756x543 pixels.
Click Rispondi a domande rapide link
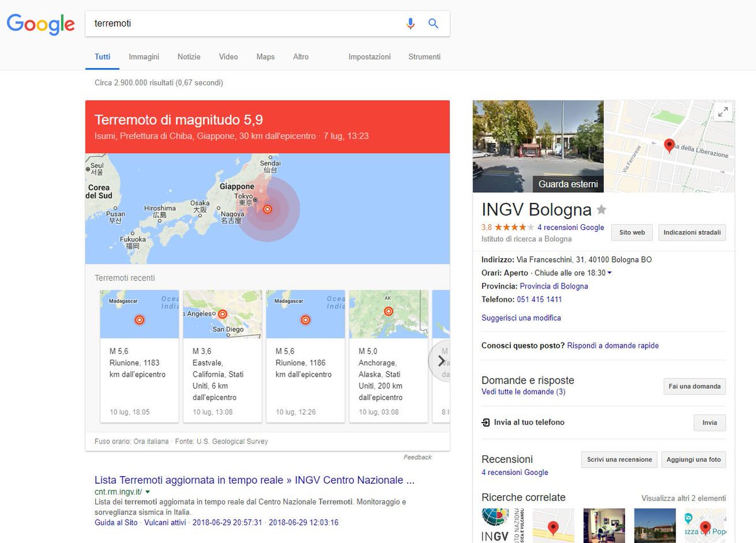click(x=613, y=346)
